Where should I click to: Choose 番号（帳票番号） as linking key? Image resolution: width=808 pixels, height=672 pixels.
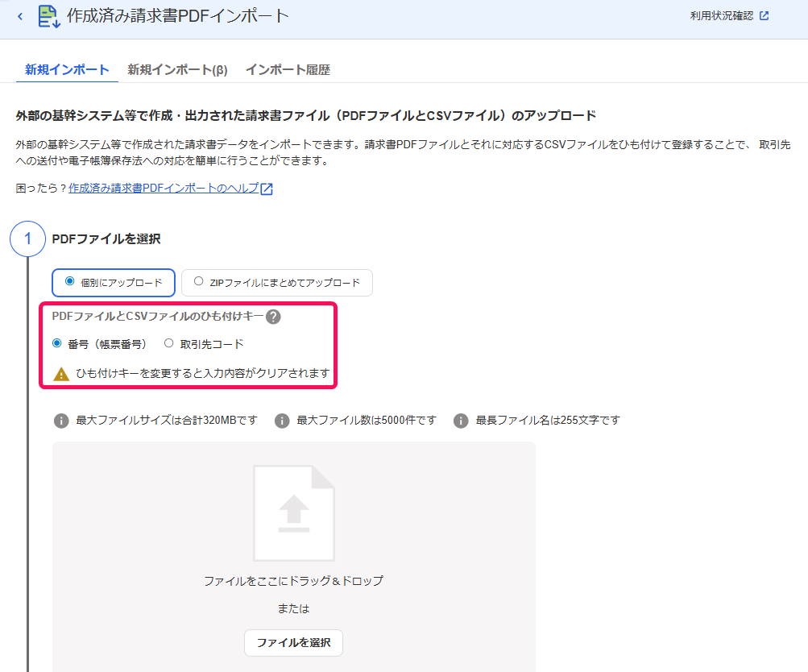pyautogui.click(x=99, y=344)
